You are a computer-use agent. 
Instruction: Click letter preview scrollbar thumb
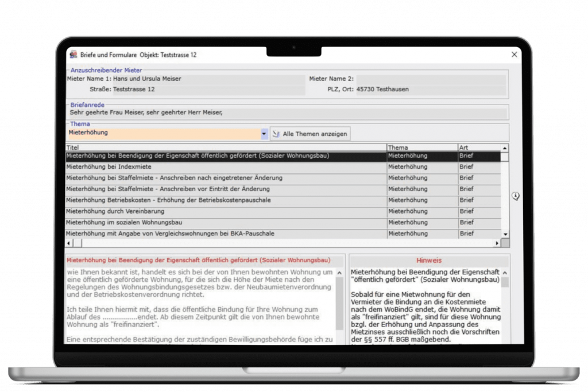pos(340,304)
